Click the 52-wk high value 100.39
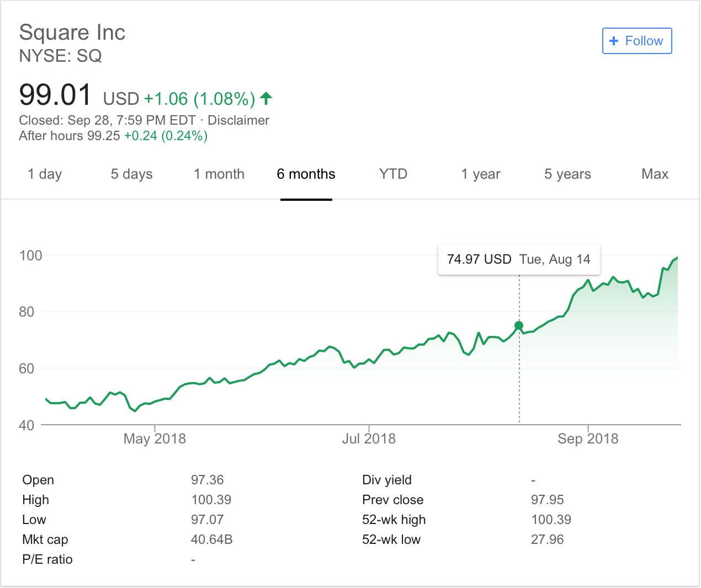 coord(551,520)
